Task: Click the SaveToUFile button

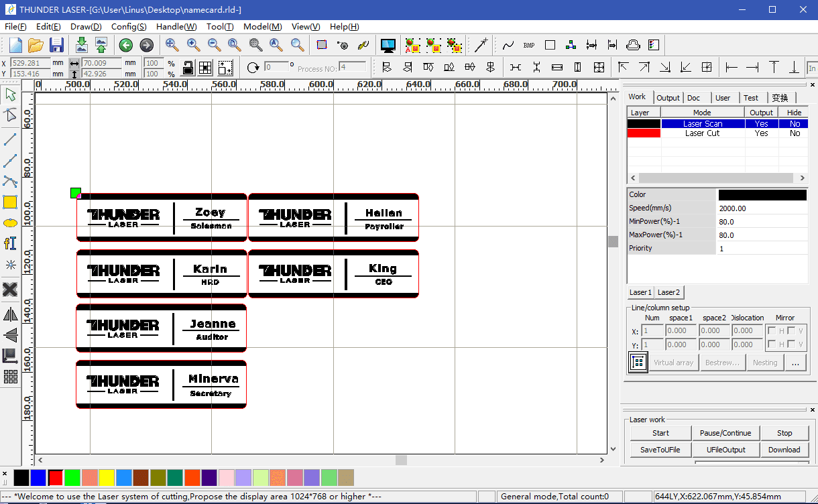Action: [660, 450]
